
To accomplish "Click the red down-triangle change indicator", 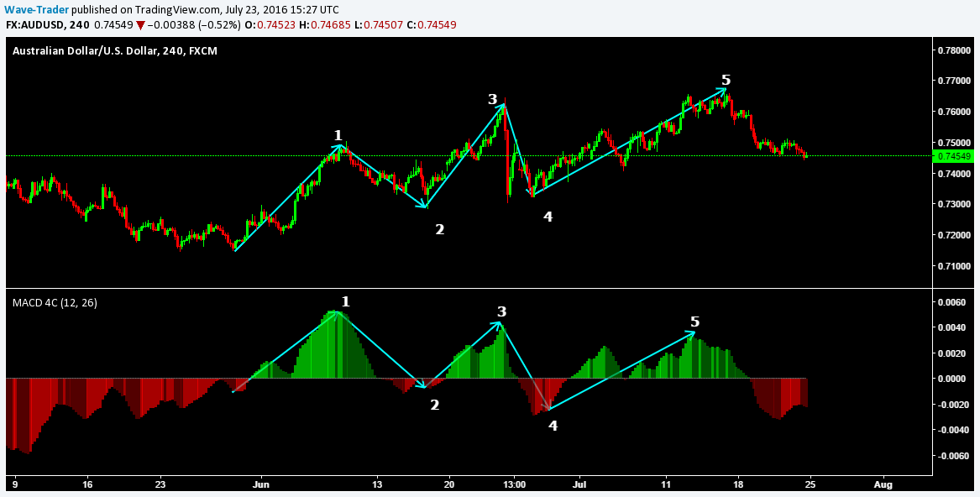I will (140, 26).
